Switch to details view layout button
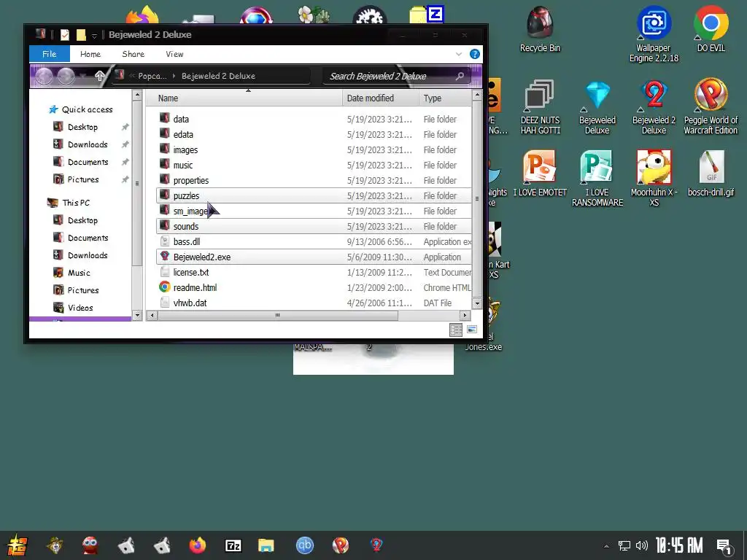 coord(456,330)
